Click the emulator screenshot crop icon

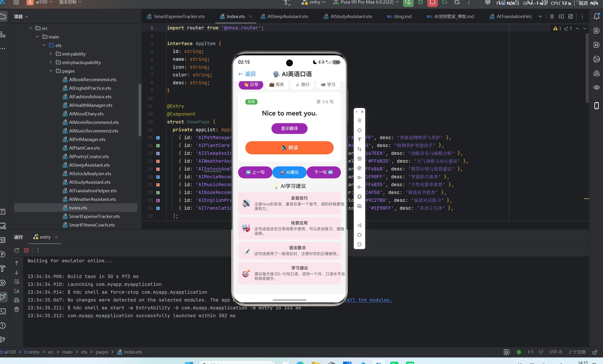(x=359, y=149)
